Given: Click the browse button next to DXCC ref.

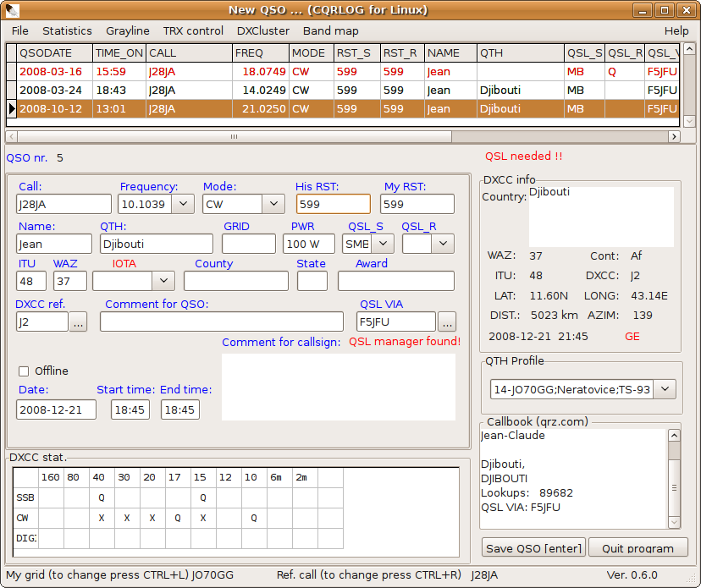Looking at the screenshot, I should (78, 322).
